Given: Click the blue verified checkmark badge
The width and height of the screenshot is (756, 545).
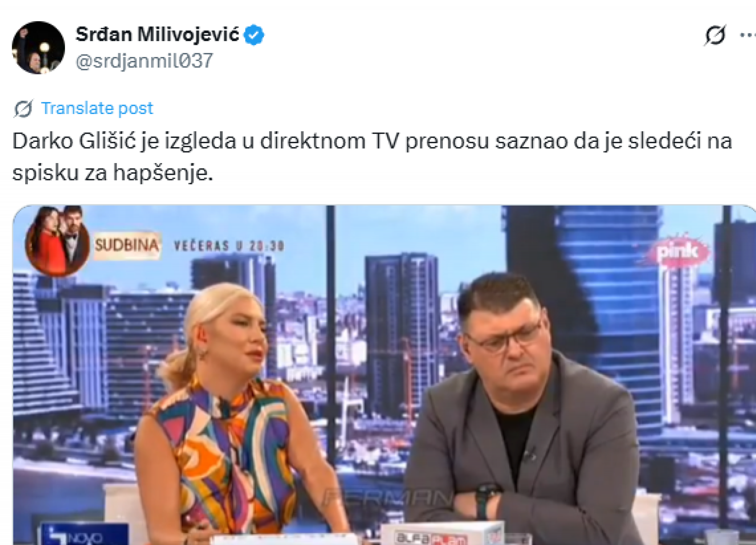Looking at the screenshot, I should pyautogui.click(x=254, y=35).
